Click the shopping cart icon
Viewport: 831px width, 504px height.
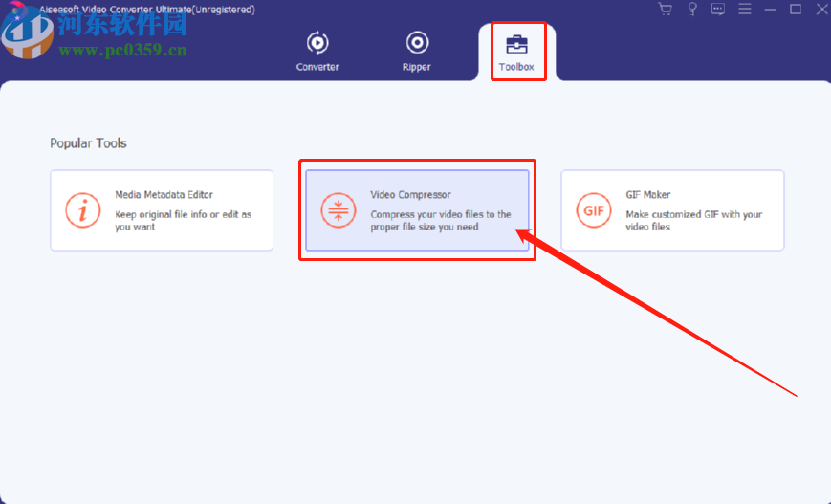(666, 9)
